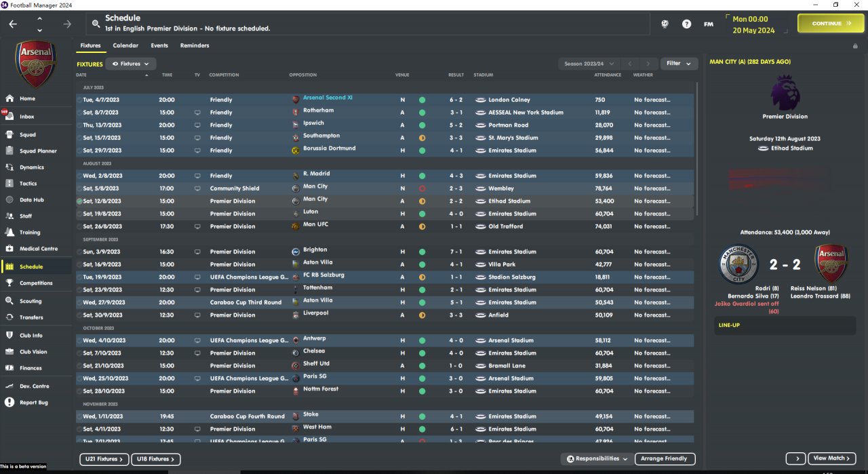Click the fixtures list vertical scrollbar

click(x=696, y=149)
